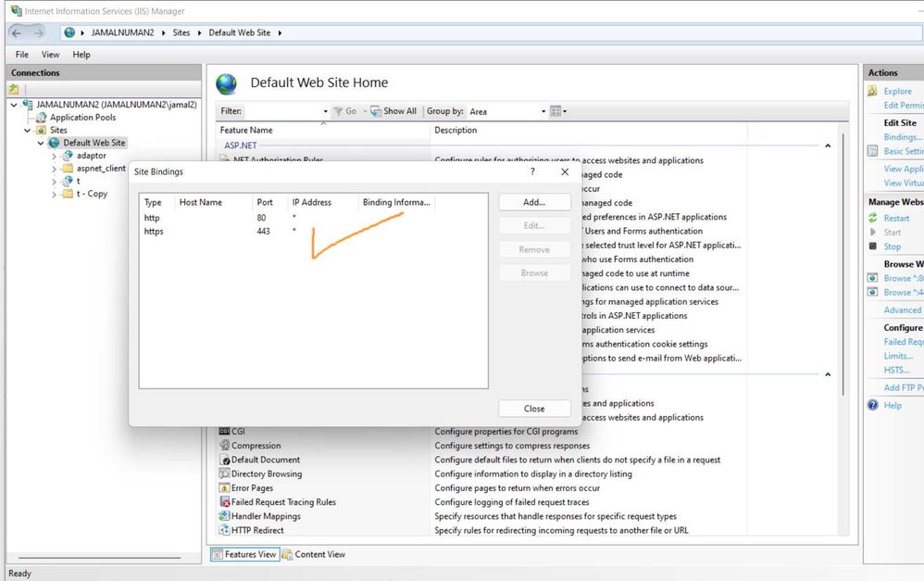Click the Help question mark in Site Bindings
Viewport: 924px width, 581px height.
pyautogui.click(x=532, y=171)
